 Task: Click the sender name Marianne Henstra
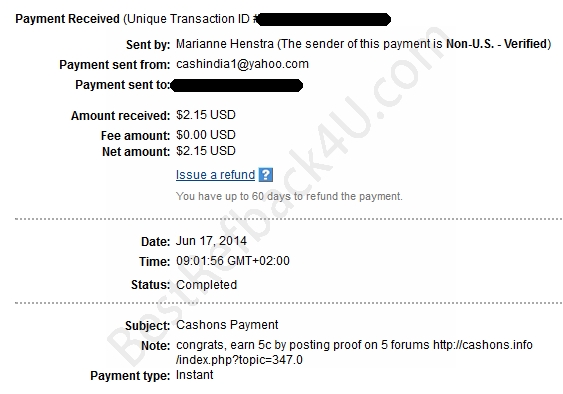click(x=225, y=44)
